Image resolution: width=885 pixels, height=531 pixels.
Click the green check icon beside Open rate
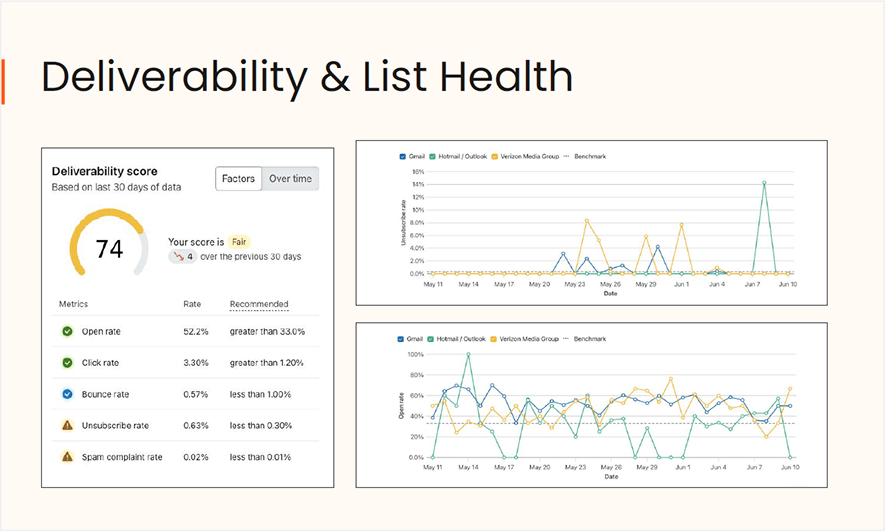tap(68, 331)
